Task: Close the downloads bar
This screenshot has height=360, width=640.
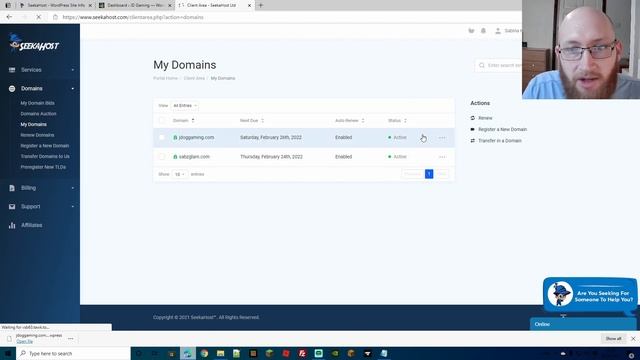Action: [633, 338]
